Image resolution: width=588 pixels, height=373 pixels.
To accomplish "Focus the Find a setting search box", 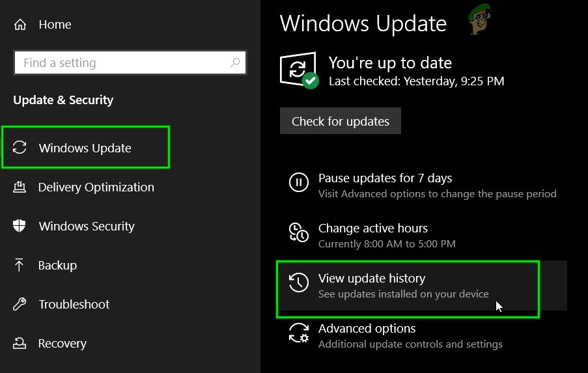I will pyautogui.click(x=130, y=62).
